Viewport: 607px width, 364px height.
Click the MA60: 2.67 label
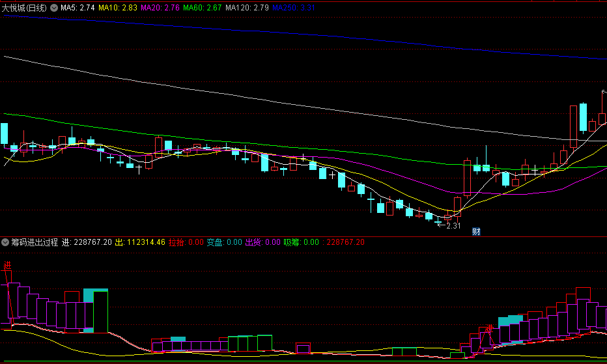click(x=203, y=8)
